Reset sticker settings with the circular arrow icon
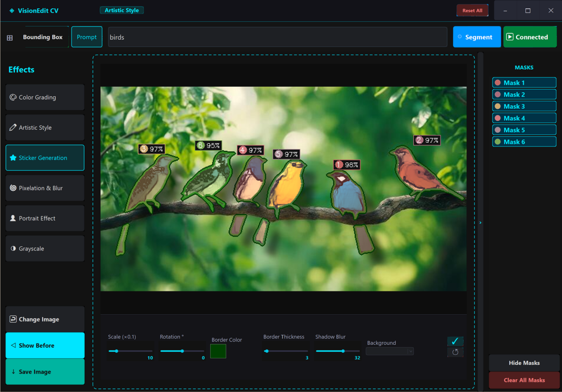The image size is (562, 392). (455, 352)
